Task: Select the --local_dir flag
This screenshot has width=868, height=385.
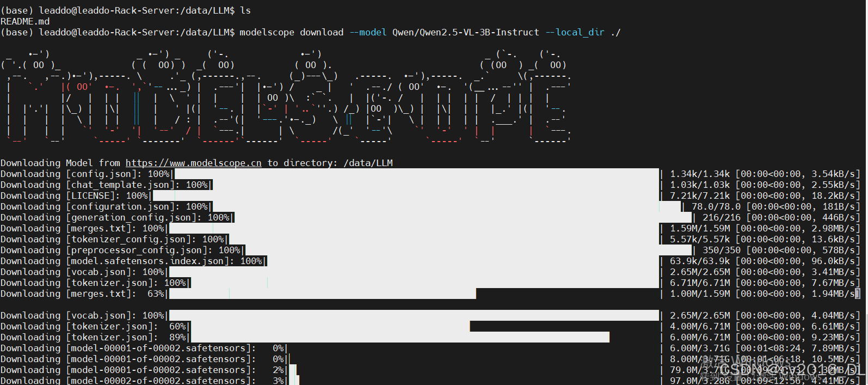Action: pos(575,32)
